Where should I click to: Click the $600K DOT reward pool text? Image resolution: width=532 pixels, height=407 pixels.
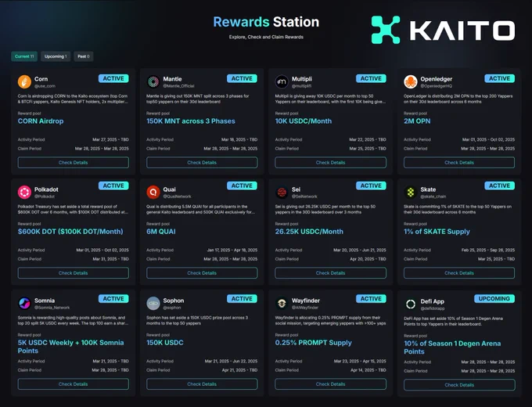click(70, 232)
